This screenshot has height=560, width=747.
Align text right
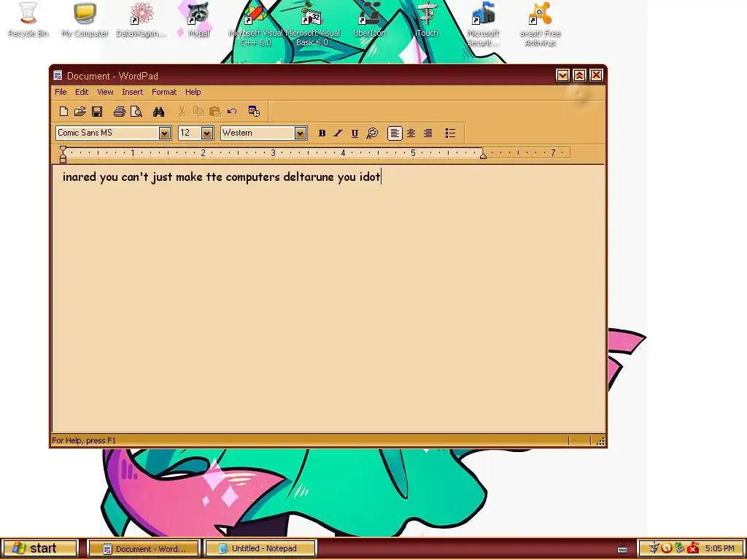click(427, 133)
